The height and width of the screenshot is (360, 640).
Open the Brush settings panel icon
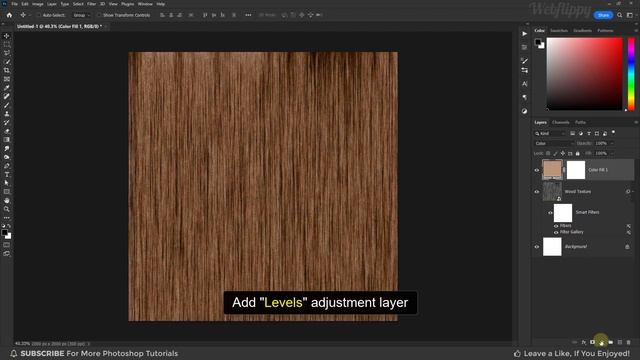point(524,61)
